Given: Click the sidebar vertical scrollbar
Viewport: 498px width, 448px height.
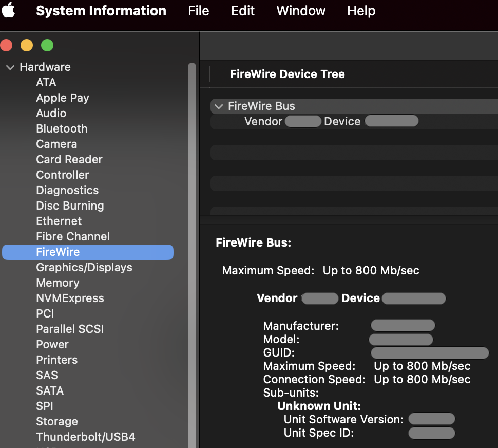Looking at the screenshot, I should (x=192, y=254).
